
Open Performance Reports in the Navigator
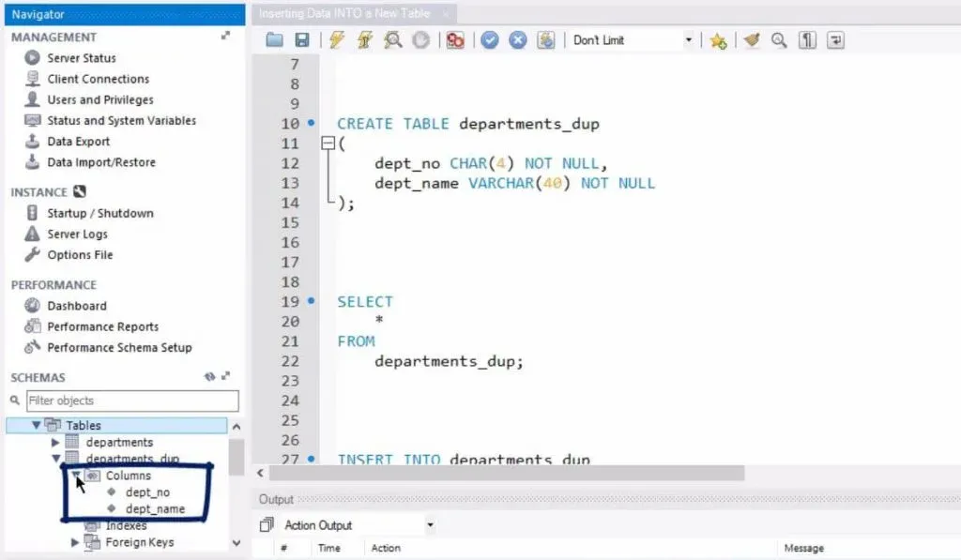[102, 326]
